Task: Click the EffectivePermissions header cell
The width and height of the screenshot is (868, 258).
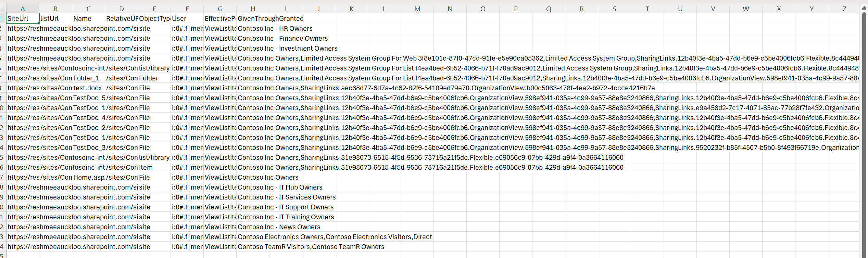Action: tap(220, 18)
